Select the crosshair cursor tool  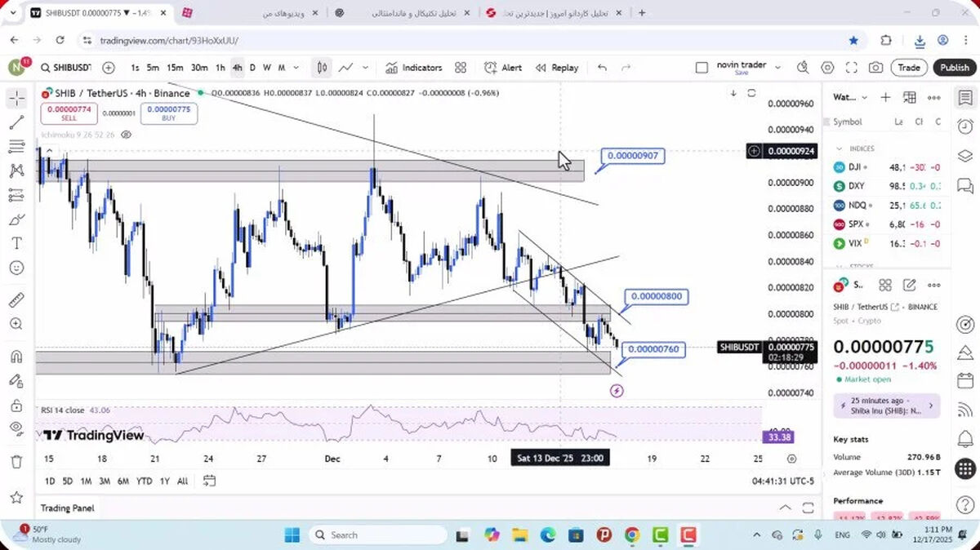[16, 99]
